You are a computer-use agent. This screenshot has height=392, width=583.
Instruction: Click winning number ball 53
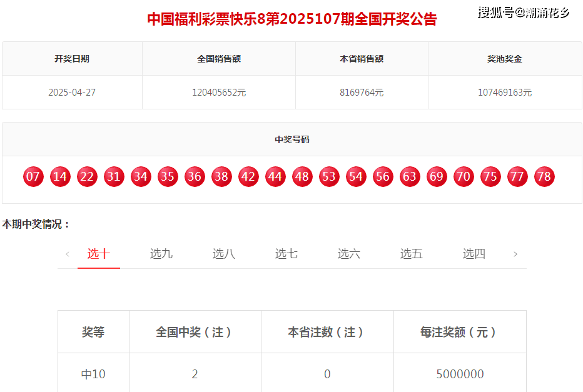click(x=329, y=176)
